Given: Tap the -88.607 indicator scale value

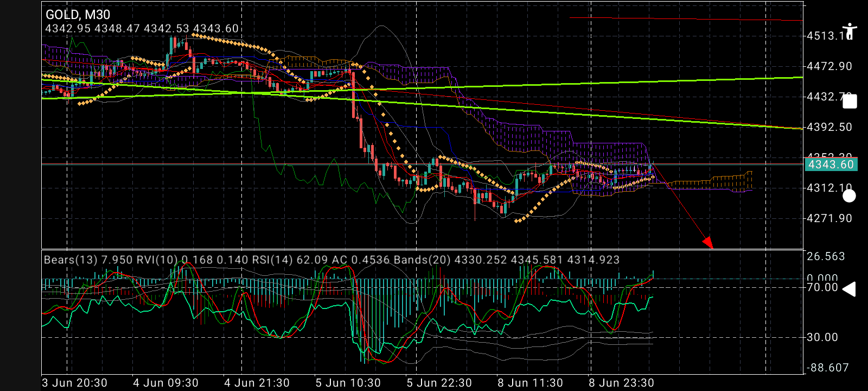Looking at the screenshot, I should click(828, 368).
